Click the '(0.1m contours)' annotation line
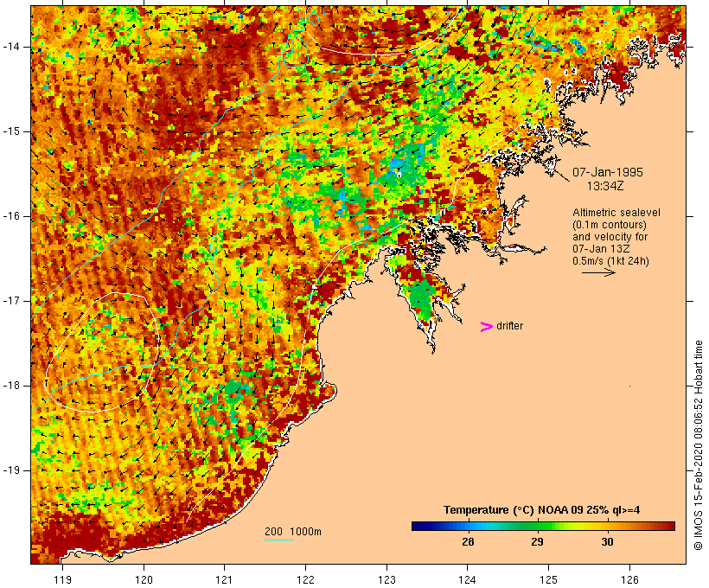The width and height of the screenshot is (709, 588). click(x=610, y=224)
